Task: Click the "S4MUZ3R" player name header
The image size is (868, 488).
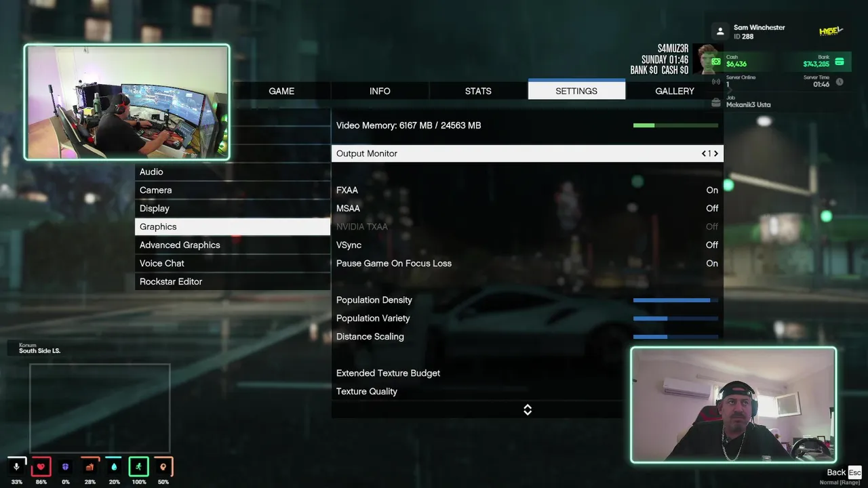Action: [x=673, y=49]
